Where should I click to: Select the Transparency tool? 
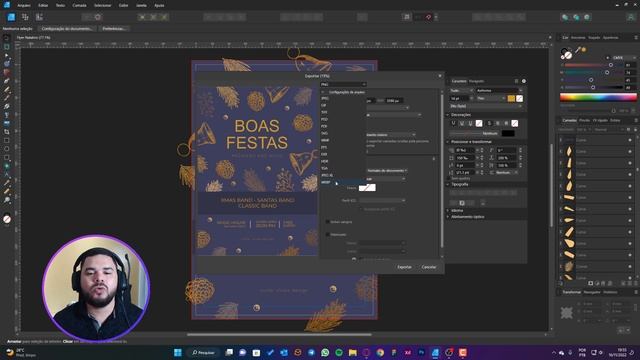click(7, 115)
